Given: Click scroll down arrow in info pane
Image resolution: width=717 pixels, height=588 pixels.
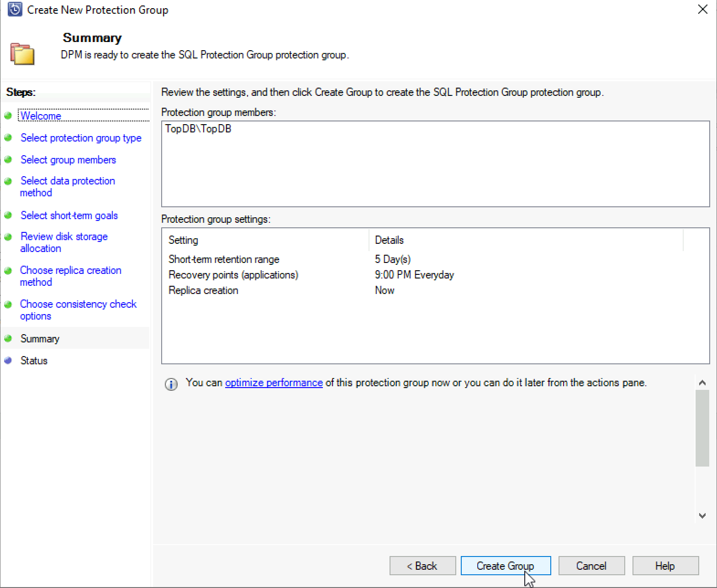Looking at the screenshot, I should tap(702, 515).
